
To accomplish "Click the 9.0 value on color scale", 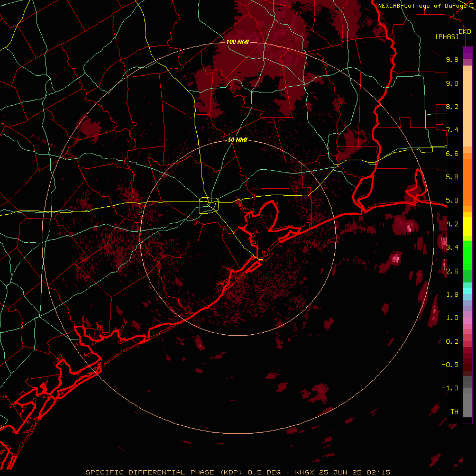I will tap(452, 83).
